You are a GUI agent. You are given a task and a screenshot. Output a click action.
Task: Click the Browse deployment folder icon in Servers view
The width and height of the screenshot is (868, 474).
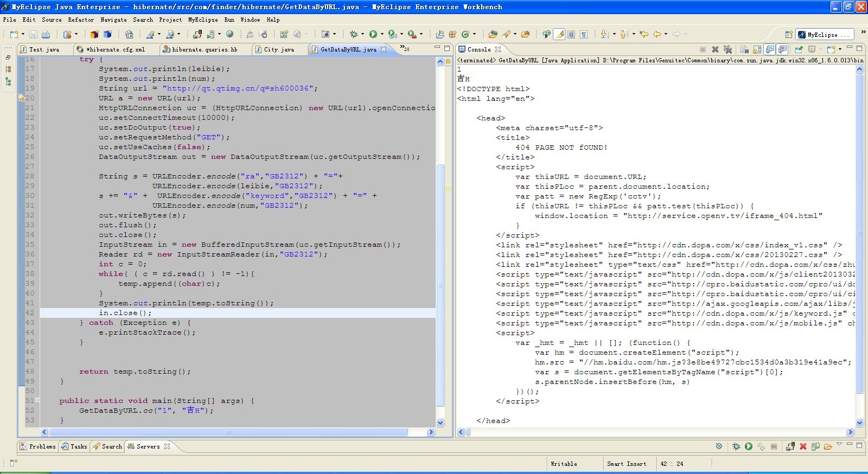point(828,446)
